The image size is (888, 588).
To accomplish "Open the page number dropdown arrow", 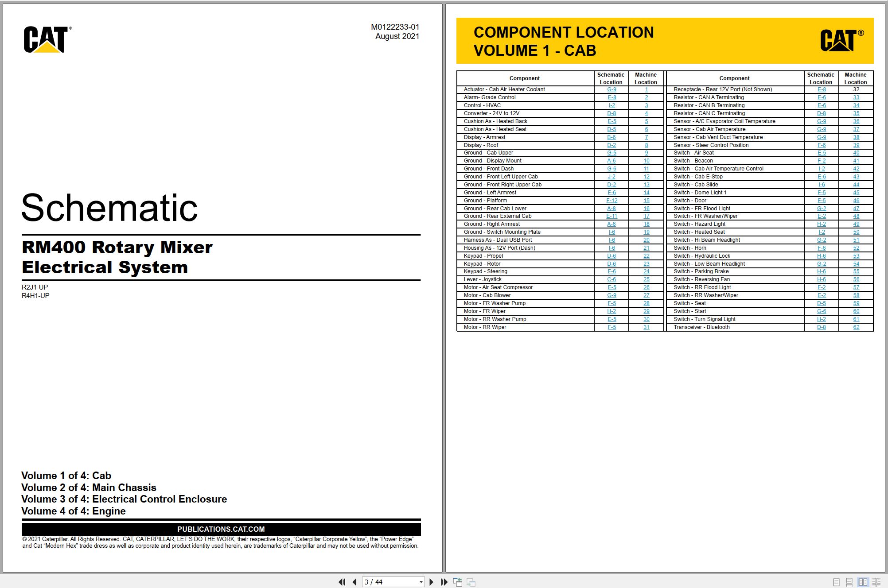I will [x=421, y=582].
